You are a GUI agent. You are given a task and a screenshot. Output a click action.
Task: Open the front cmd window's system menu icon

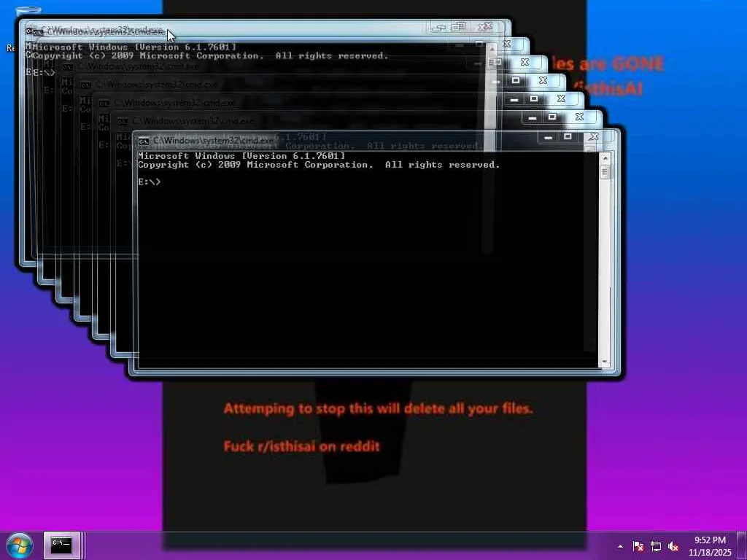(144, 141)
